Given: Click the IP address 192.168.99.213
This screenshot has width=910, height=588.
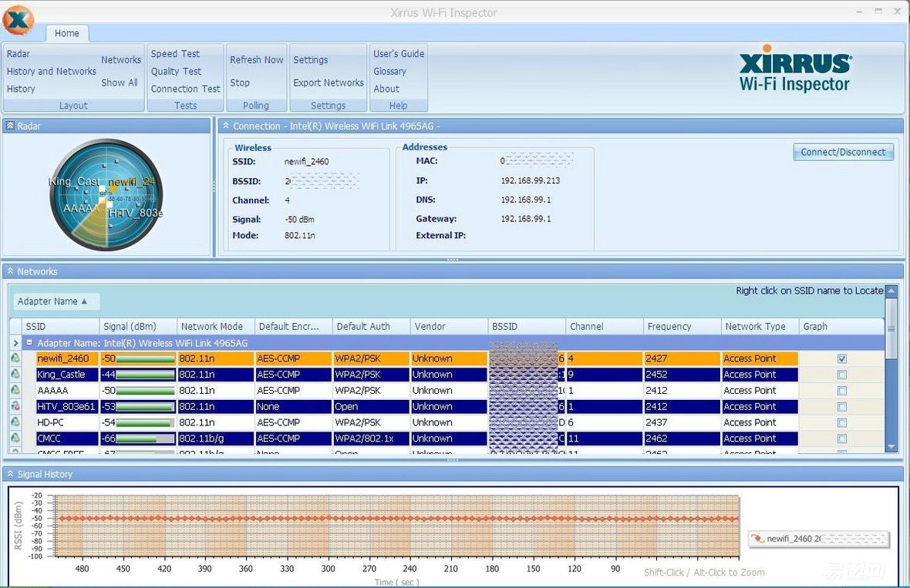Looking at the screenshot, I should point(531,180).
